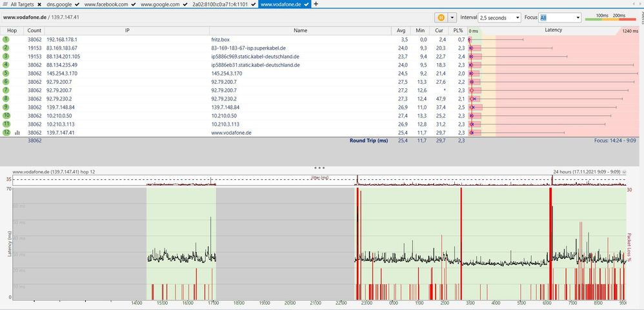Open the dropdown arrow next to the pause button
Viewport: 644px width, 310px height.
[x=452, y=17]
